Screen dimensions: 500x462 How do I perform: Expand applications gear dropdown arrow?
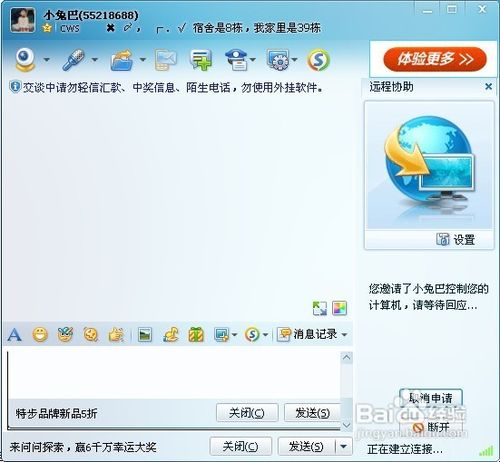[x=294, y=60]
